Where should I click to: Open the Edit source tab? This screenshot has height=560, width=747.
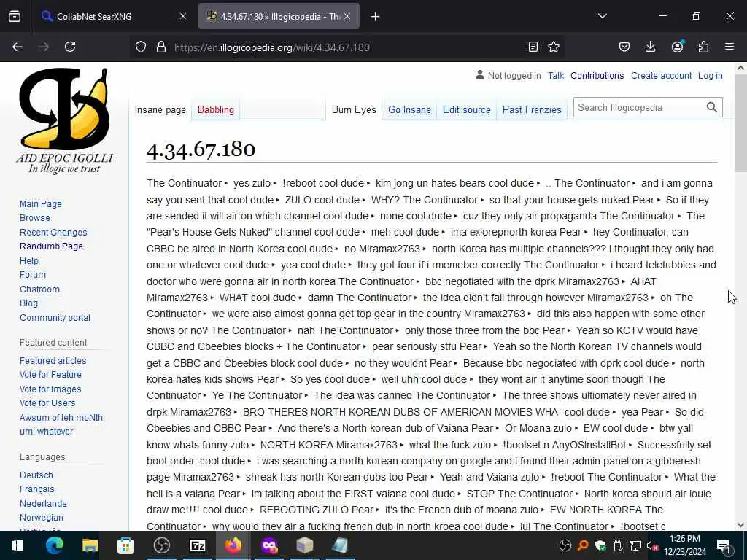(x=466, y=109)
